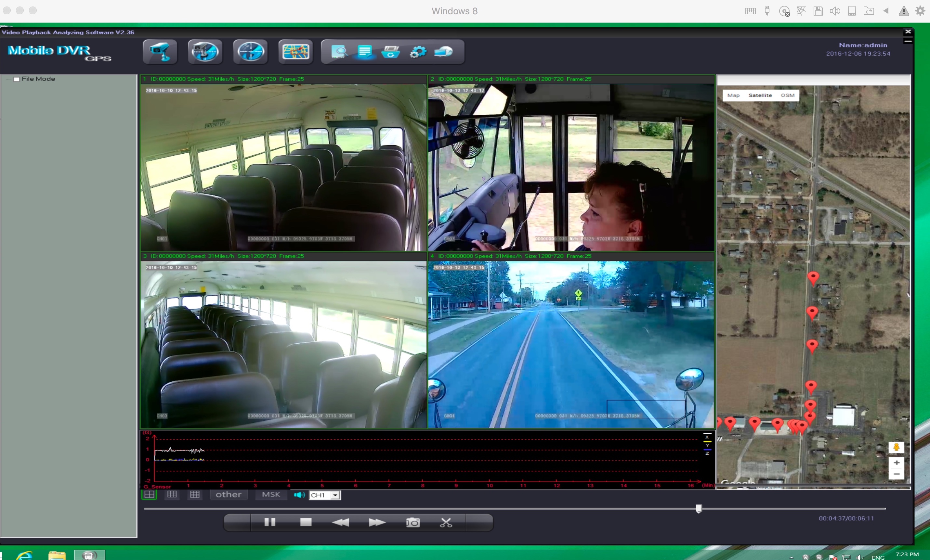The height and width of the screenshot is (560, 930).
Task: Click the file folder refresh icon
Action: click(x=391, y=52)
